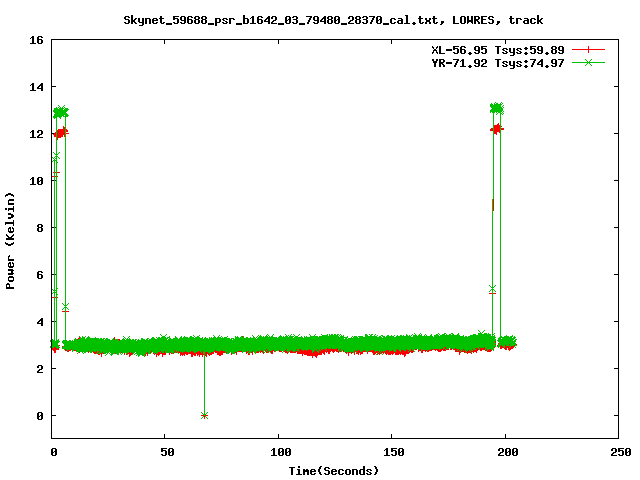Click y-axis tick label 12
Image resolution: width=640 pixels, height=480 pixels.
[36, 134]
